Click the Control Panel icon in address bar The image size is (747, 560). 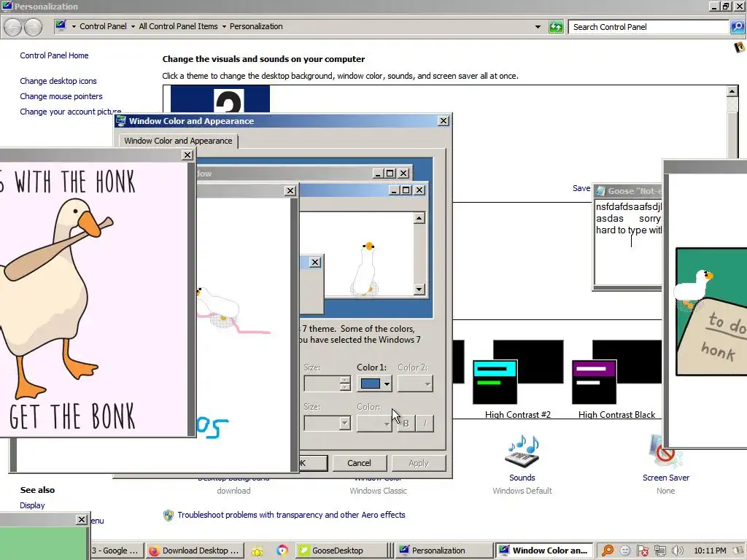[61, 26]
